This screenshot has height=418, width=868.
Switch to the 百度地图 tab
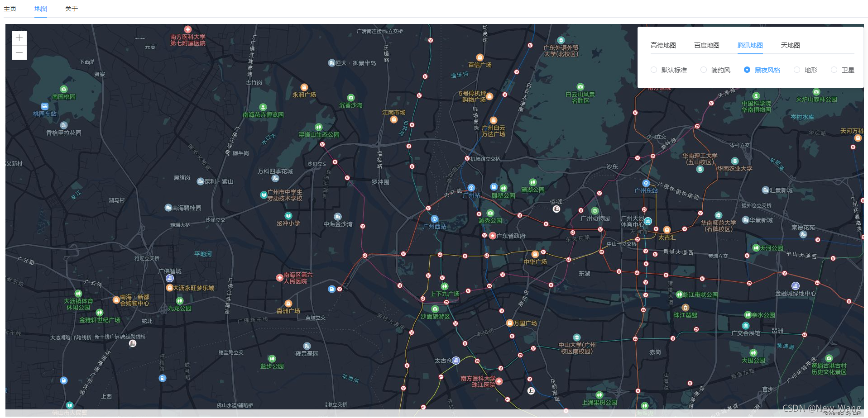tap(707, 45)
